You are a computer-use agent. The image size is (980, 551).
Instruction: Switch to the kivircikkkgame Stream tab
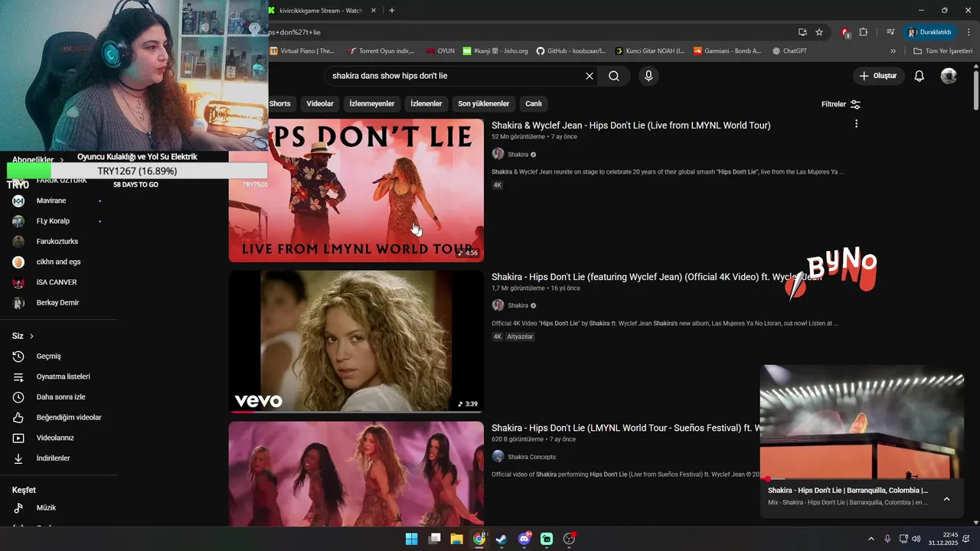(322, 11)
